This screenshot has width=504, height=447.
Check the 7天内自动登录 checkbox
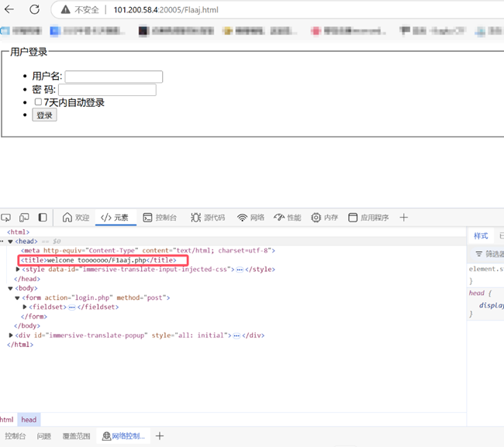(38, 102)
